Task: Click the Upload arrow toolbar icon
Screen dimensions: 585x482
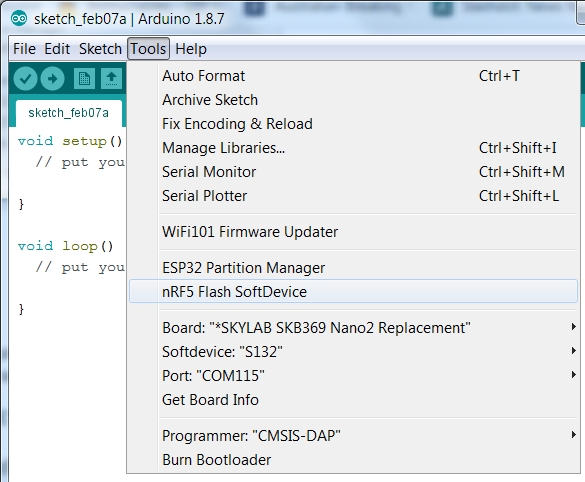Action: 52,79
